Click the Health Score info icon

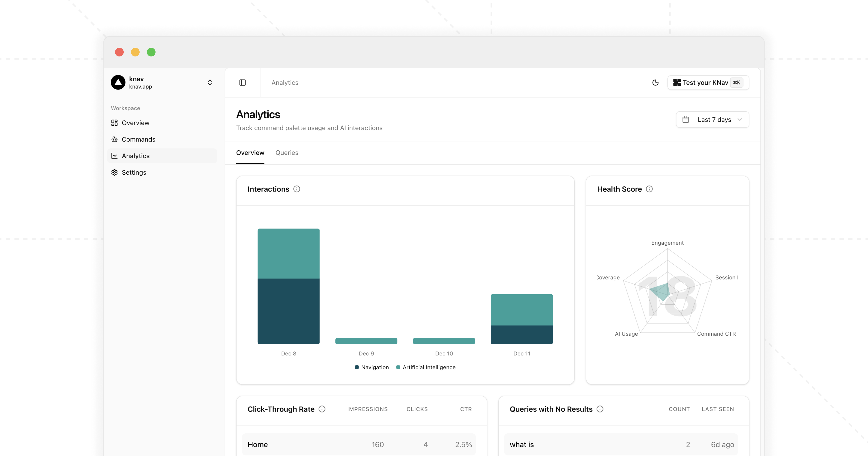[x=649, y=189]
